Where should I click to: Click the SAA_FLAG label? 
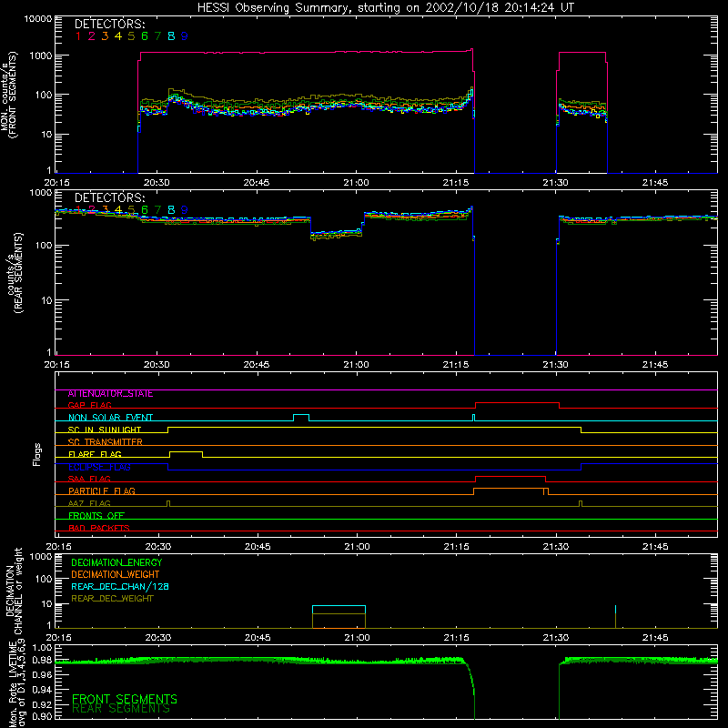point(89,480)
